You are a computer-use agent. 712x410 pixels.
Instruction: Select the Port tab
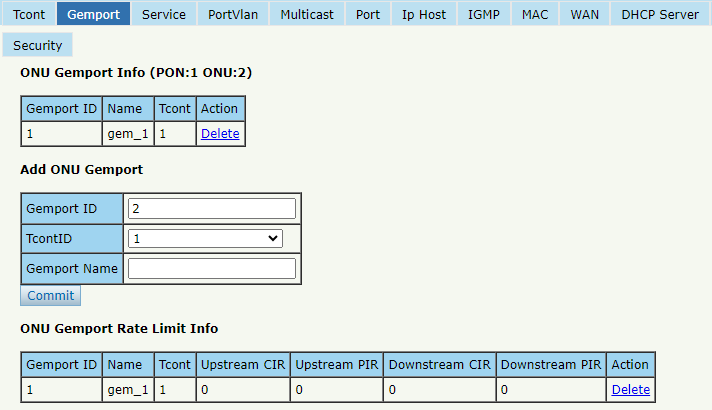click(x=368, y=14)
